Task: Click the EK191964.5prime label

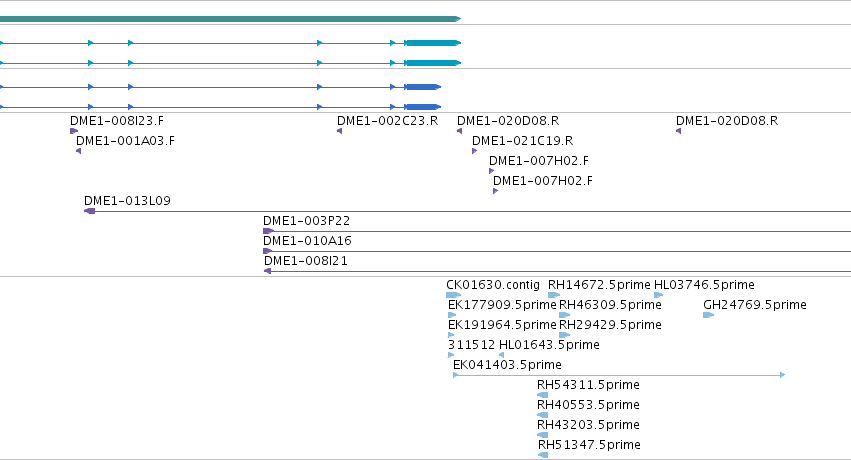Action: pyautogui.click(x=502, y=325)
